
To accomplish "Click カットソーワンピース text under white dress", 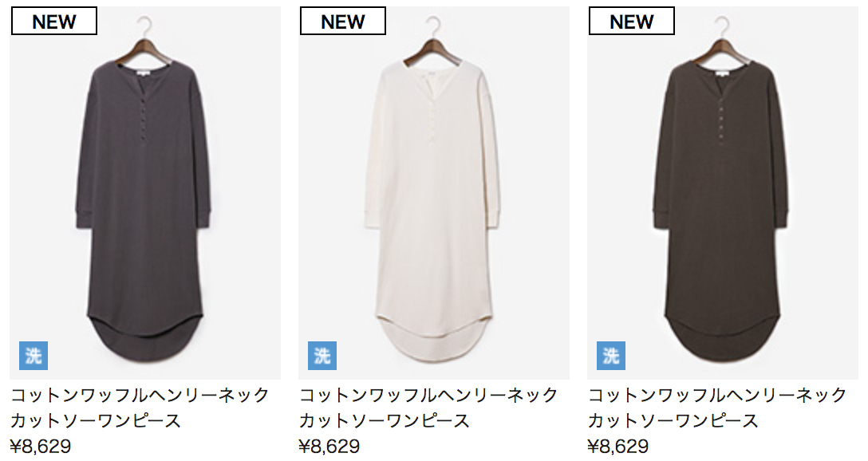I will 385,420.
